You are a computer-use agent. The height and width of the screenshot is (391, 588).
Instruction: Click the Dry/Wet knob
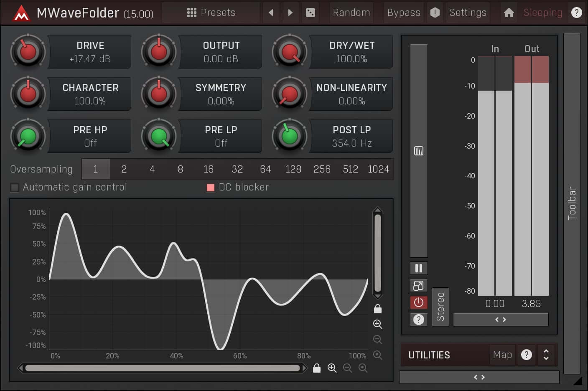pos(290,52)
